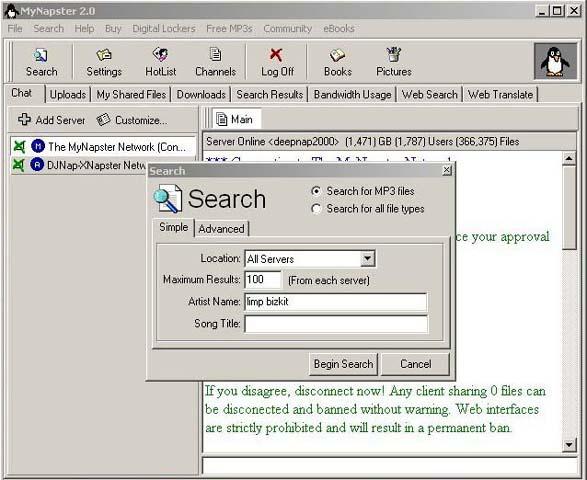Open the Community menu
Viewport: 587px width, 480px height.
(288, 29)
